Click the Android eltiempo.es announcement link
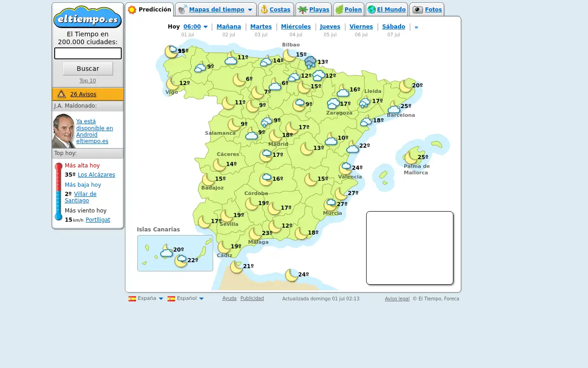 [x=95, y=132]
